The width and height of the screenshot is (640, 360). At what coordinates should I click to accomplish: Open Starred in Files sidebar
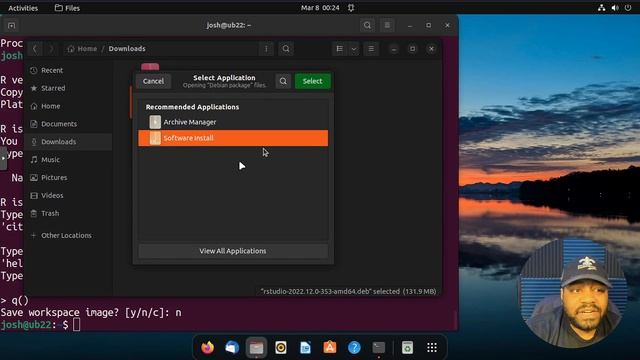coord(68,88)
